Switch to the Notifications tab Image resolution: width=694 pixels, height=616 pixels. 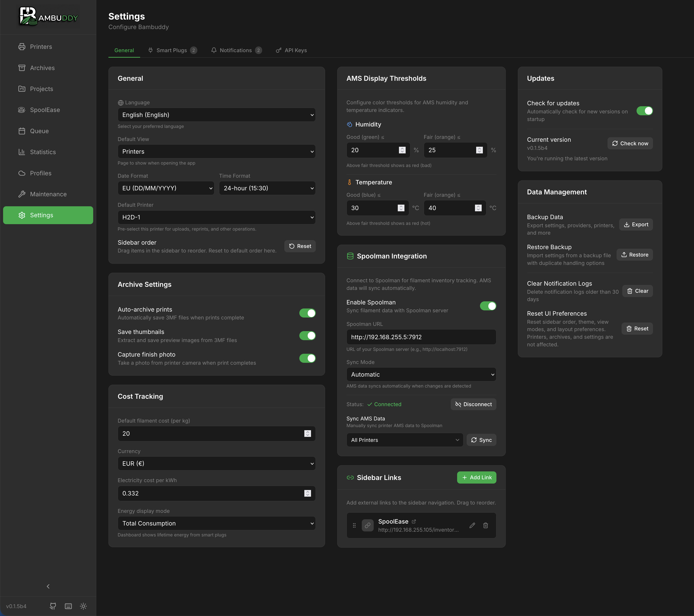point(236,50)
